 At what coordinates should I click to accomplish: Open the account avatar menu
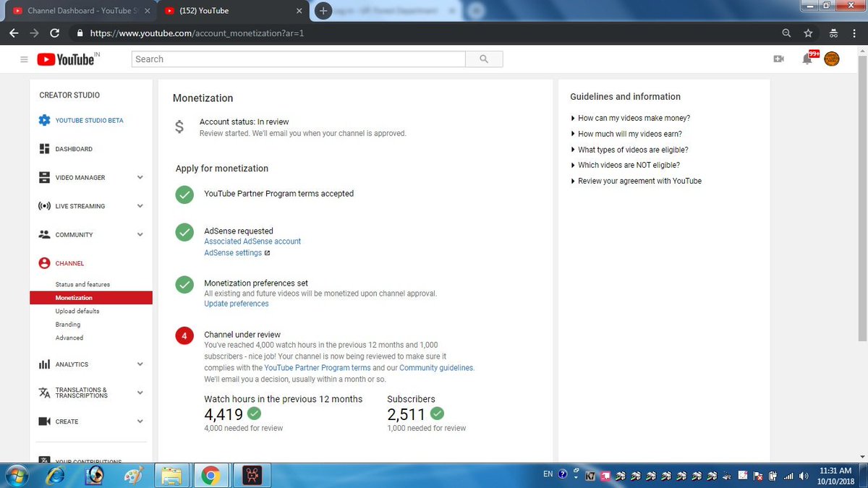[x=832, y=59]
